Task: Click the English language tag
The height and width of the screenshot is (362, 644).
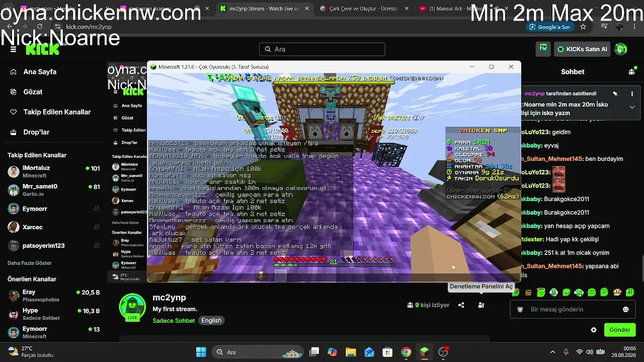Action: 211,321
